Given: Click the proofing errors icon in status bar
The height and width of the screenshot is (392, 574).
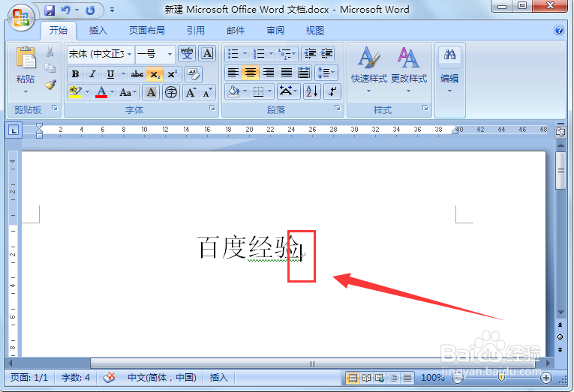Looking at the screenshot, I should tap(109, 378).
